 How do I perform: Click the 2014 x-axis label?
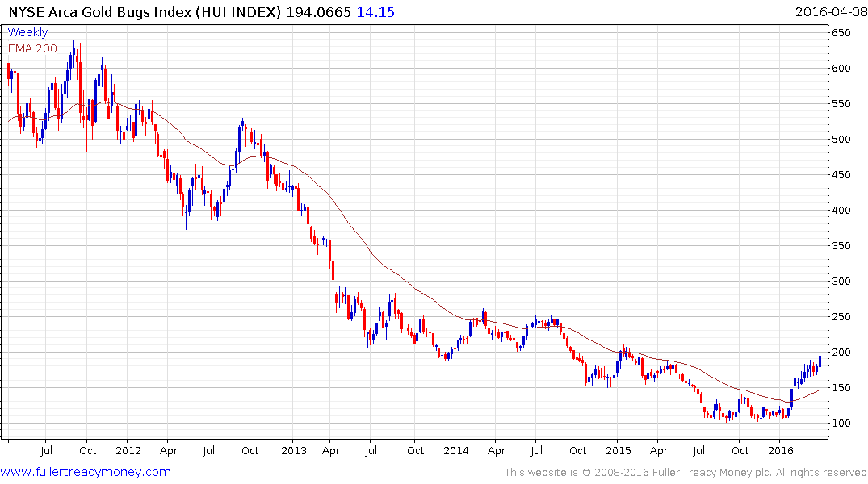[455, 450]
